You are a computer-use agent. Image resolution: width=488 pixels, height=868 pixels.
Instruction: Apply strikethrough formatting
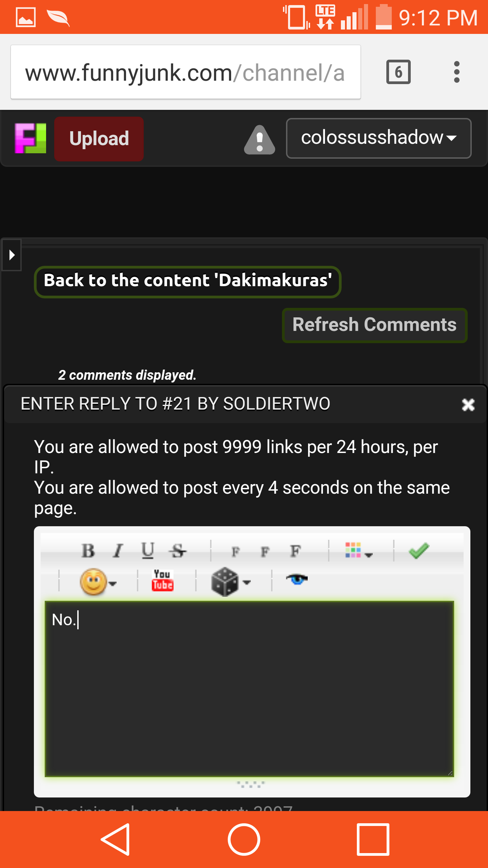point(178,551)
